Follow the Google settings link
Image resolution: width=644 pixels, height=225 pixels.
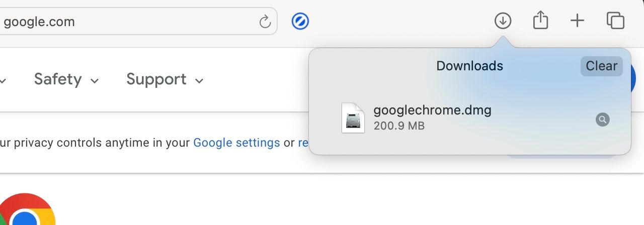click(x=236, y=143)
